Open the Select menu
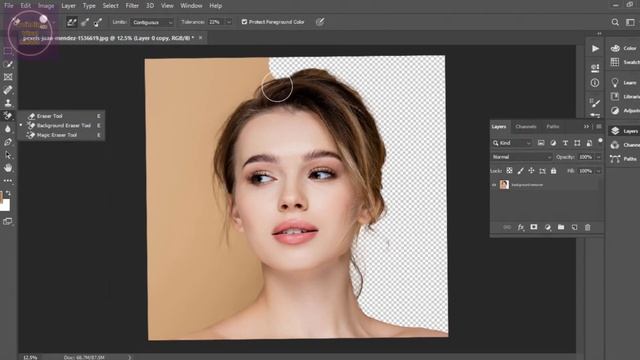The height and width of the screenshot is (360, 640). (x=110, y=6)
